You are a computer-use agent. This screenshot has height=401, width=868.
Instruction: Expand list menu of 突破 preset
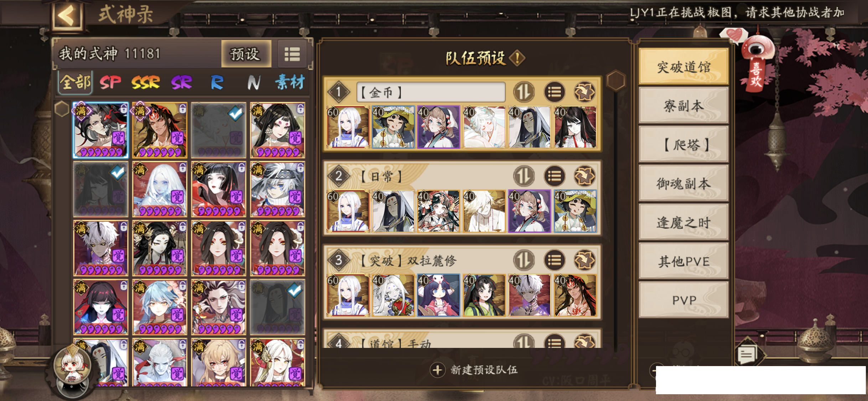click(x=554, y=260)
